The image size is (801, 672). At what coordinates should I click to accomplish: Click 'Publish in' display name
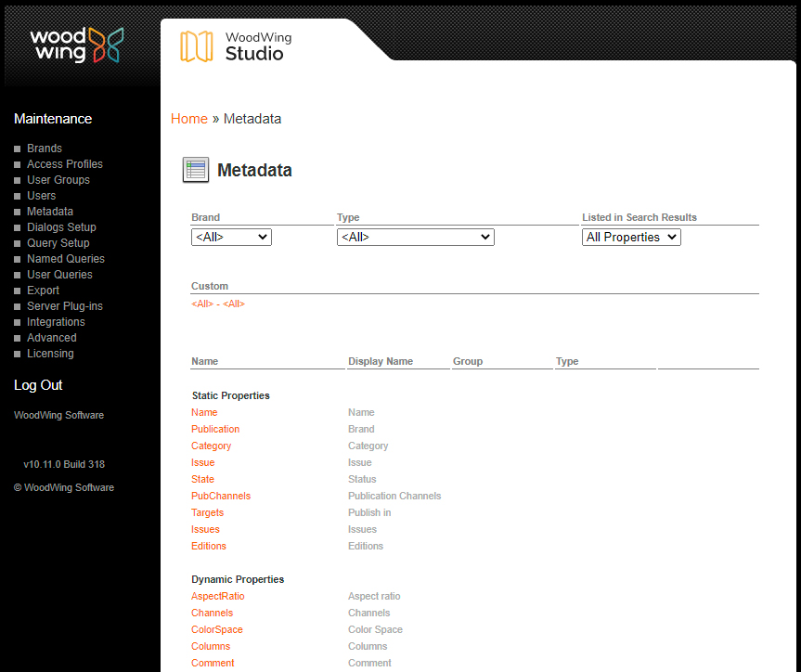click(x=369, y=512)
